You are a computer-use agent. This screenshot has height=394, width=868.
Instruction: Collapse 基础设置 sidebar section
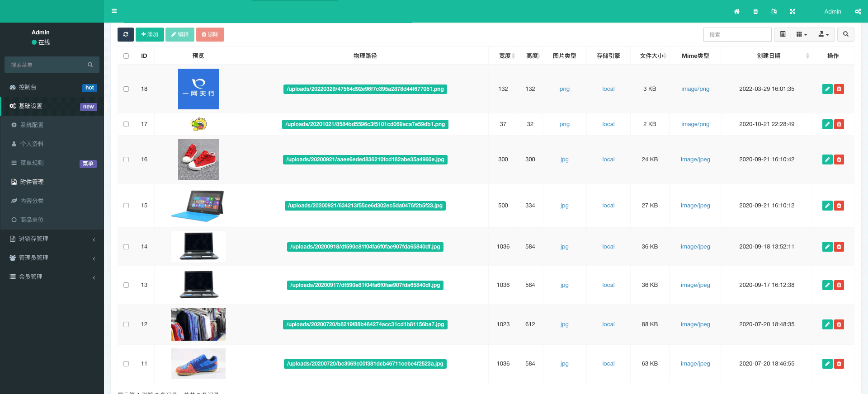pos(52,106)
